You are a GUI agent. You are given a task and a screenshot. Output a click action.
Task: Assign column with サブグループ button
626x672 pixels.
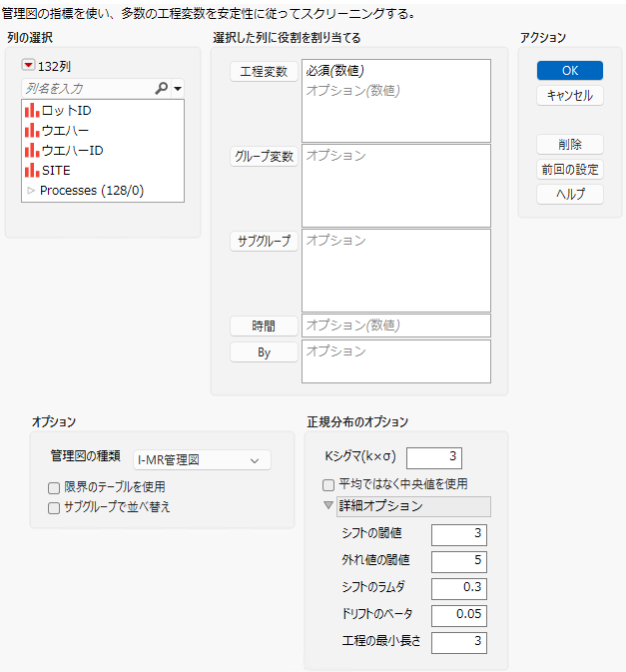264,242
